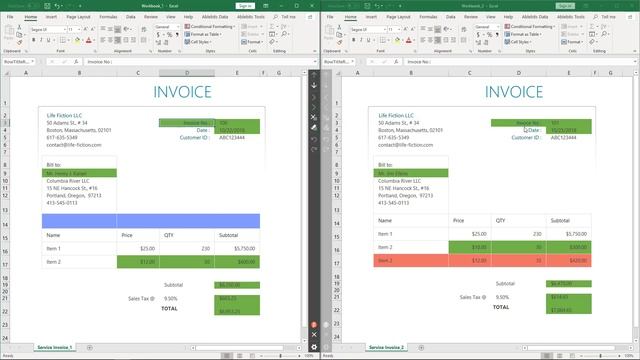This screenshot has height=360, width=640.
Task: Toggle Bold in Workbook 2
Action: point(353,40)
